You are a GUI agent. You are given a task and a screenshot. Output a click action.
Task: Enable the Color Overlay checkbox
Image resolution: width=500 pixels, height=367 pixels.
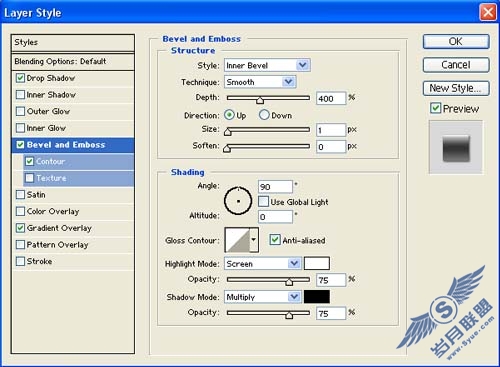click(20, 211)
